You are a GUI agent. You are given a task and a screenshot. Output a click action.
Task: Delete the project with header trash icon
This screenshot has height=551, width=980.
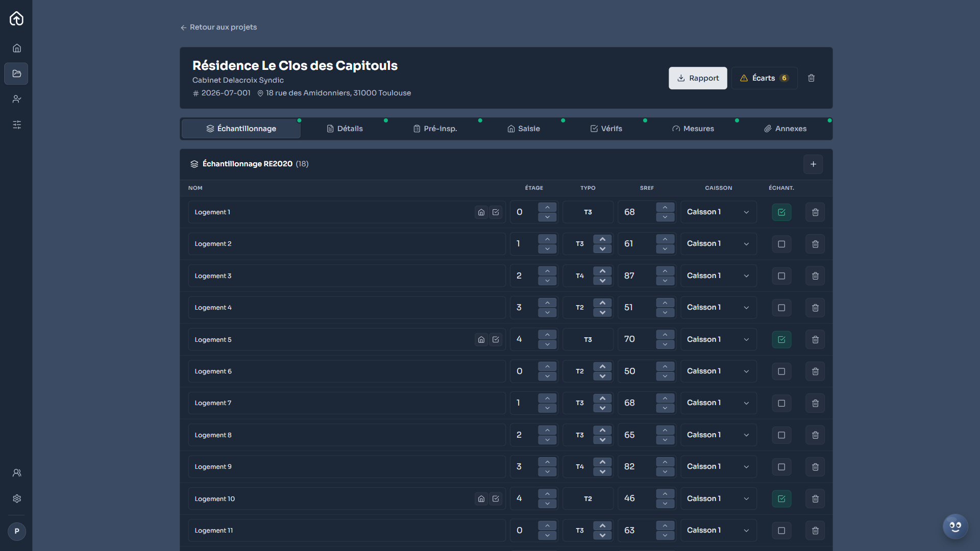pyautogui.click(x=811, y=78)
